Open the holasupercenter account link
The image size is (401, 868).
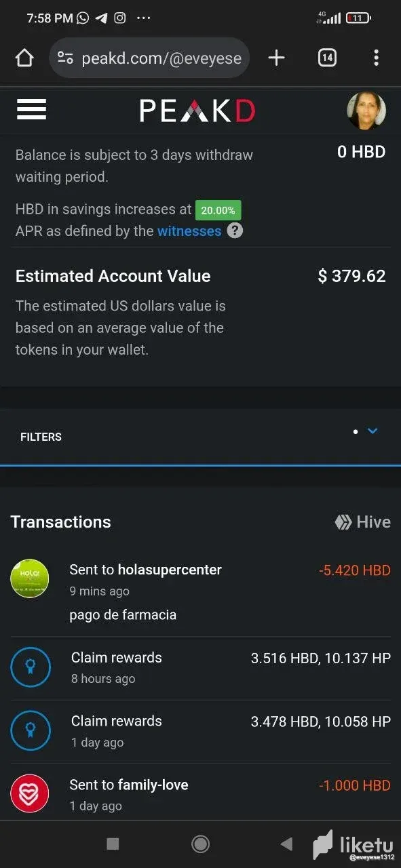[x=170, y=570]
